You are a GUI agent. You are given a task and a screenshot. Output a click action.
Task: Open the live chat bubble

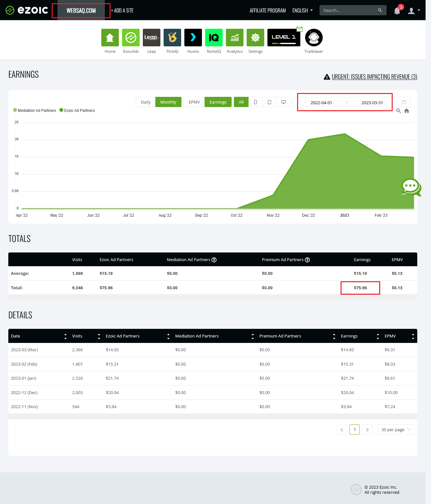coord(411,187)
